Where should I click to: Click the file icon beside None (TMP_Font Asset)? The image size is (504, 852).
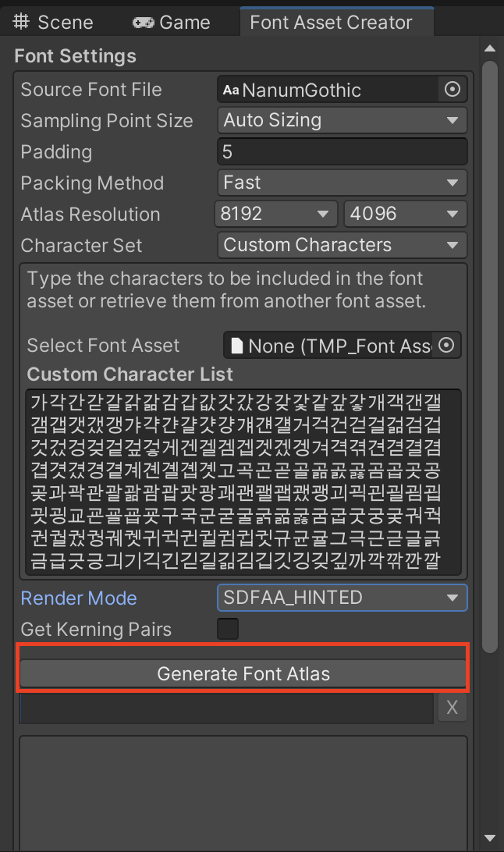(x=237, y=346)
